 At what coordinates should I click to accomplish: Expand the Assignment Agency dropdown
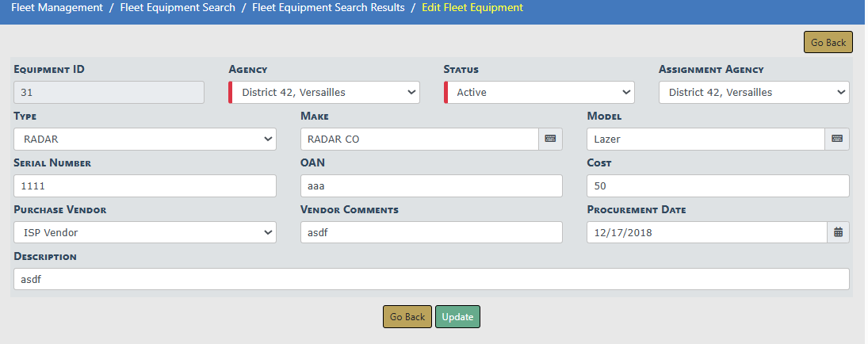pos(754,93)
